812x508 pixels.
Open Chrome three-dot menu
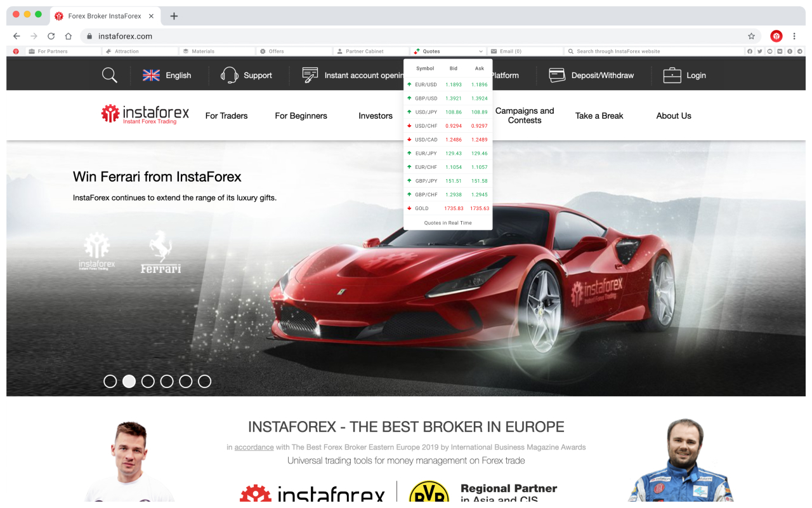coord(794,36)
